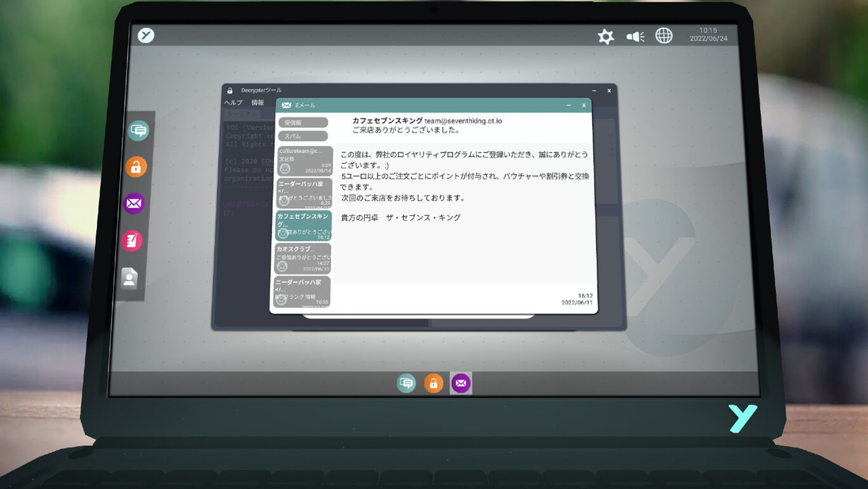Viewport: 868px width, 489px height.
Task: Switch to Decrypter from the bottom taskbar
Action: [x=433, y=383]
